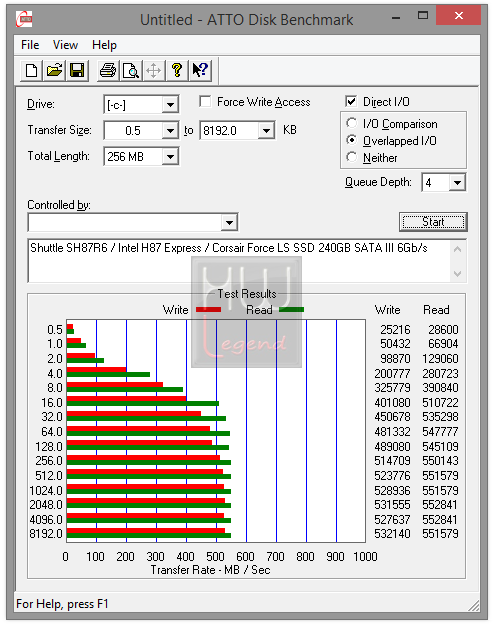The width and height of the screenshot is (493, 625).
Task: Open the Total Length dropdown
Action: [x=170, y=157]
